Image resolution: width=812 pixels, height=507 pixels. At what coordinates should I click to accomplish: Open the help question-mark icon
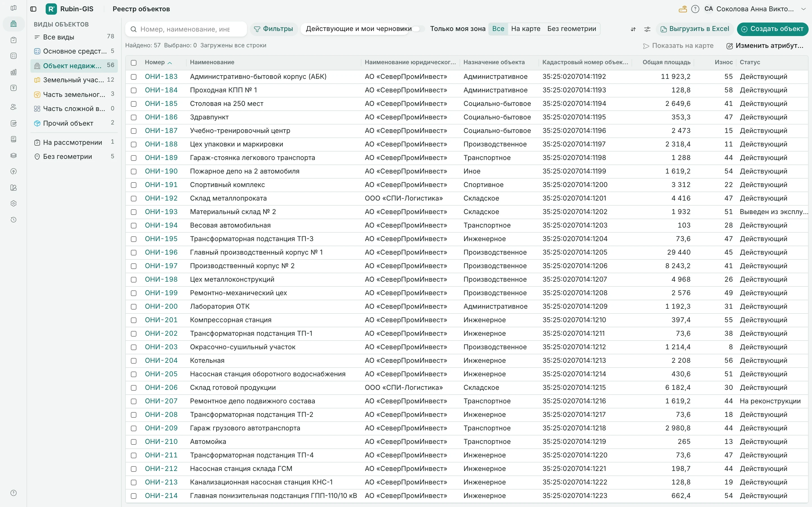coord(695,9)
